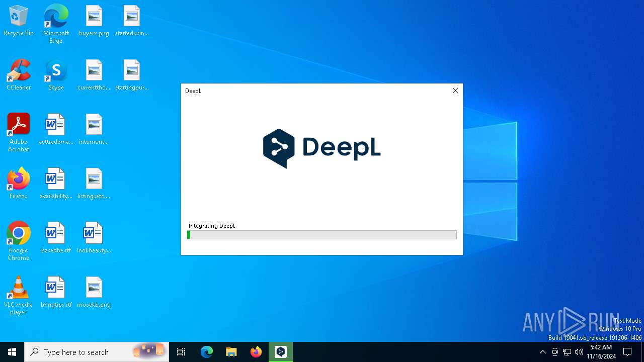This screenshot has width=644, height=362.
Task: Click the Integrating DeepL progress bar
Action: pos(322,235)
